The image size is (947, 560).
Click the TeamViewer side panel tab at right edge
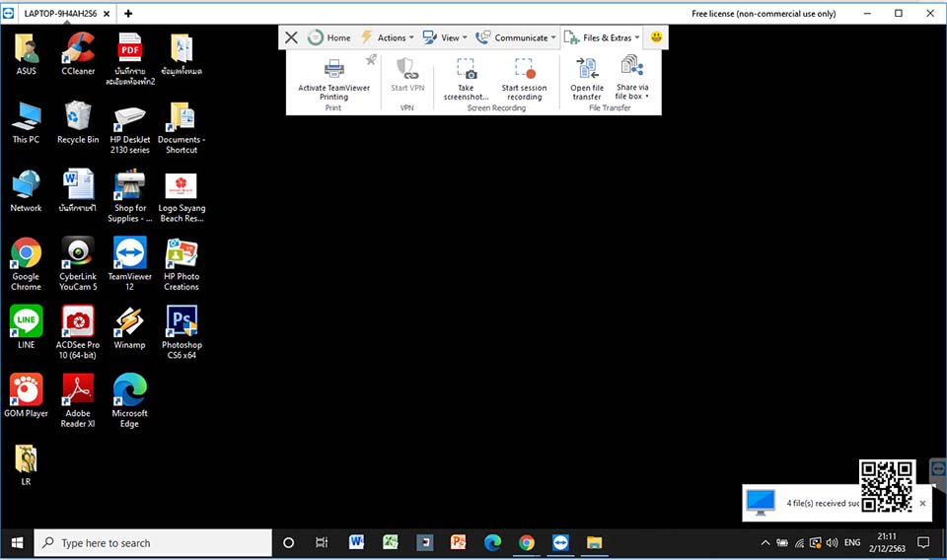tap(938, 469)
